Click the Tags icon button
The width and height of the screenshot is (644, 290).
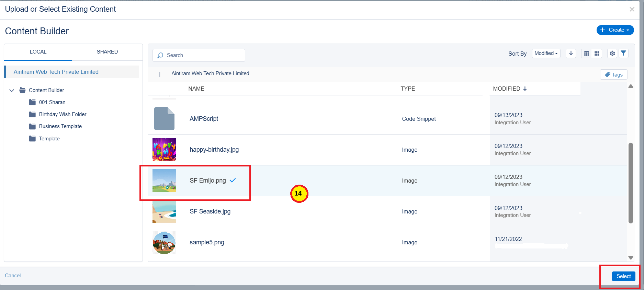[613, 74]
